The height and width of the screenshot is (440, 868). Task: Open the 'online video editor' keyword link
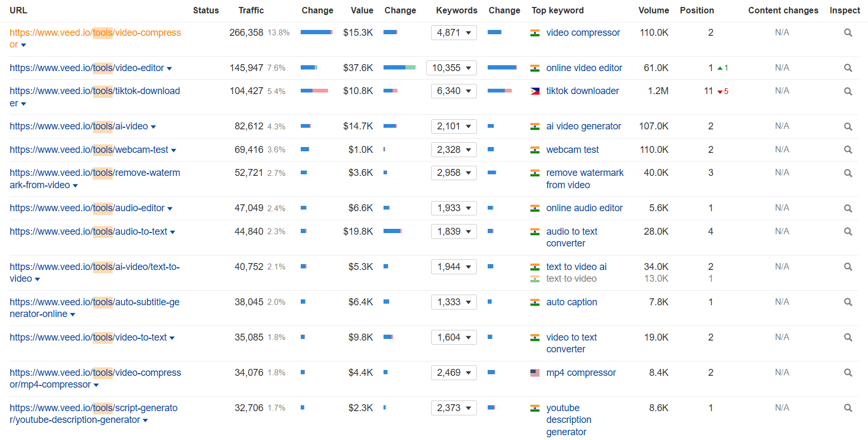(x=584, y=68)
